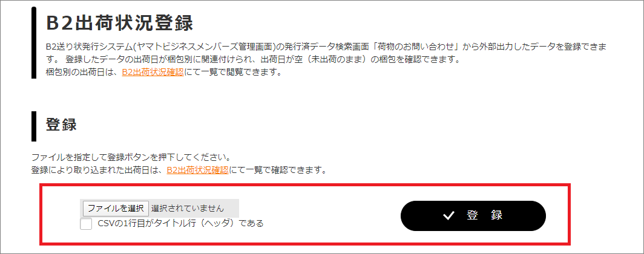
Task: Tick the CSV header row checkbox
Action: pyautogui.click(x=86, y=224)
